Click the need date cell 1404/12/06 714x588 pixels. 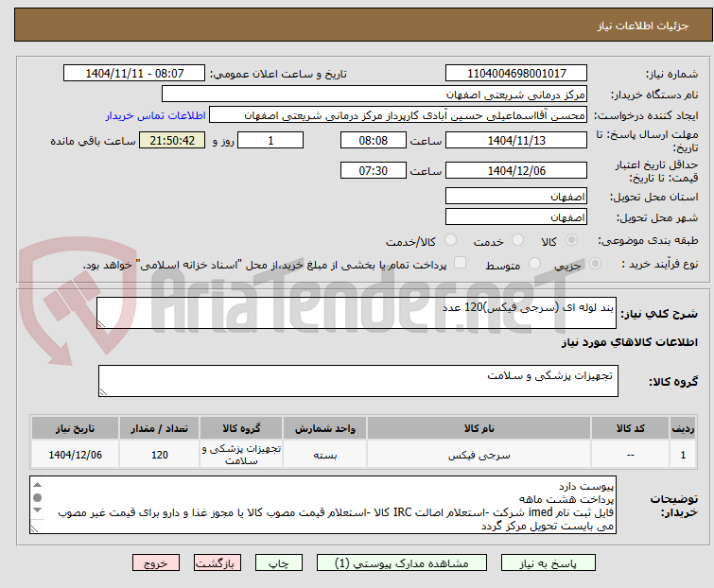coord(75,454)
